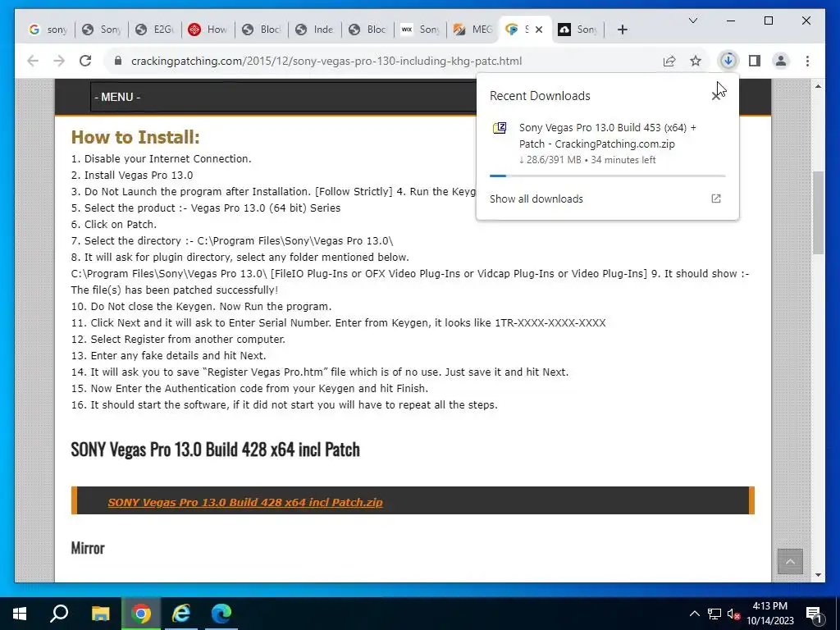Image resolution: width=840 pixels, height=630 pixels.
Task: Open a new tab with plus button
Action: click(622, 30)
